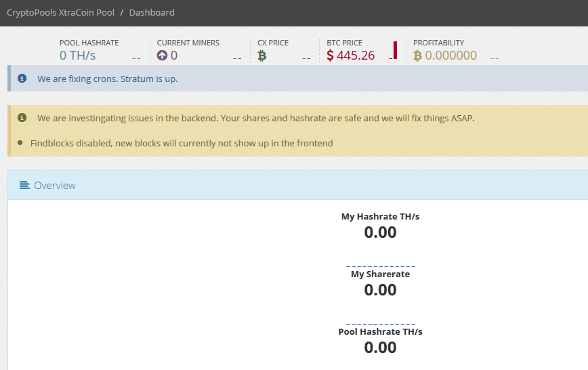
Task: Click the 'We are investingating issues' warning text
Action: [256, 118]
